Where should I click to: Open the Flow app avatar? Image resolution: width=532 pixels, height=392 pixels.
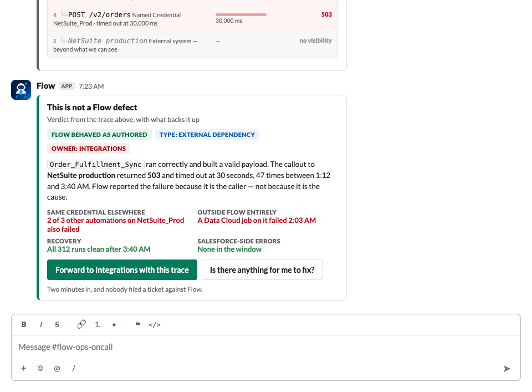[21, 90]
